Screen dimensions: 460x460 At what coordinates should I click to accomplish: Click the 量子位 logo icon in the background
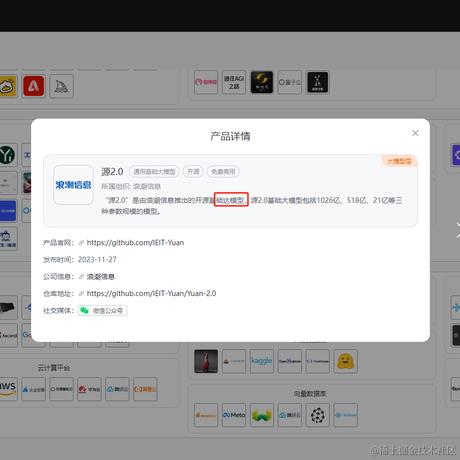click(290, 82)
